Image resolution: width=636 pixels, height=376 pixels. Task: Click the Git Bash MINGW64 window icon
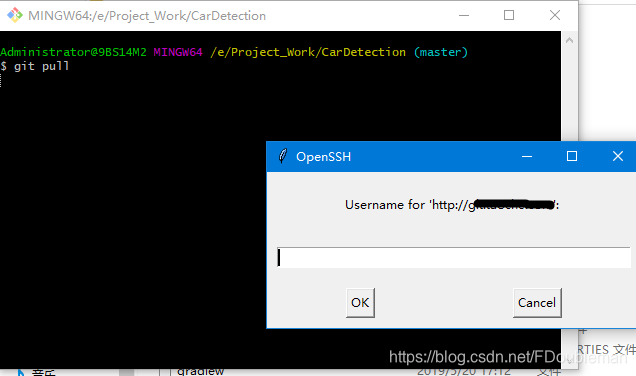15,15
